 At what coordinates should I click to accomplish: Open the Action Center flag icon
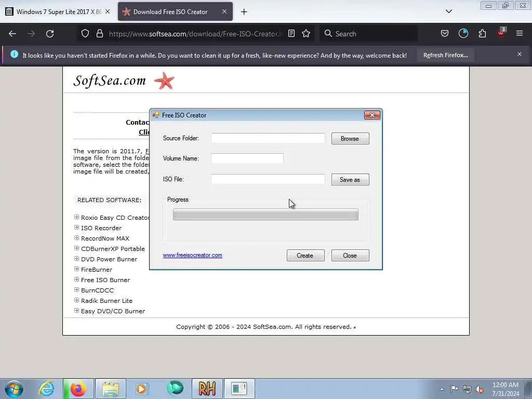(454, 389)
